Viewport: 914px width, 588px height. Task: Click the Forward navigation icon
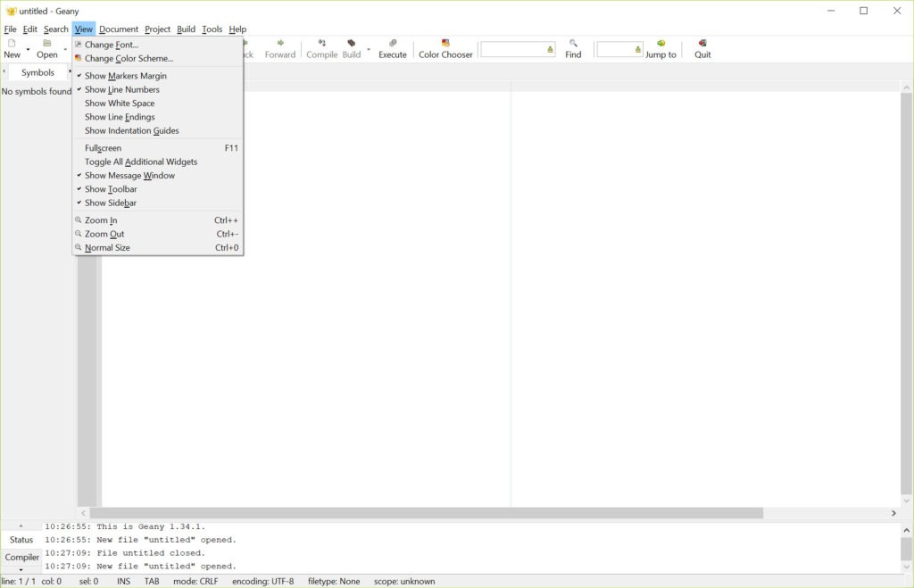pyautogui.click(x=280, y=43)
